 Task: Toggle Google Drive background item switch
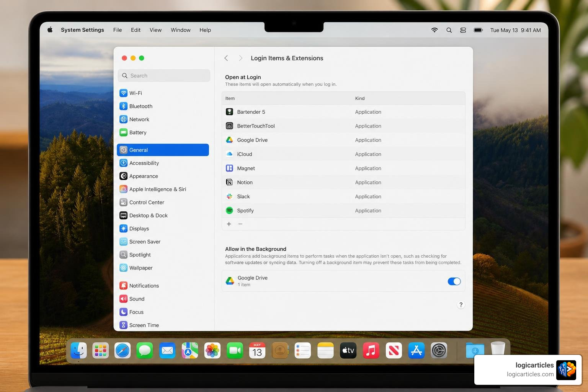454,281
